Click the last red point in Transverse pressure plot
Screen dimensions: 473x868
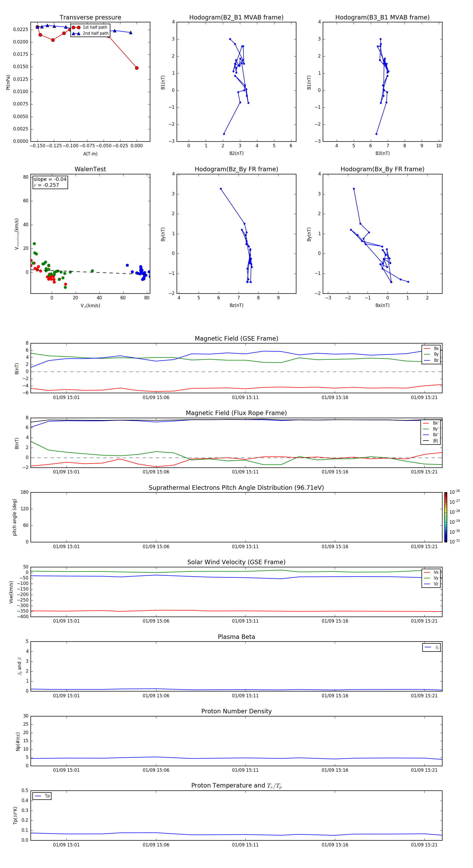[137, 68]
